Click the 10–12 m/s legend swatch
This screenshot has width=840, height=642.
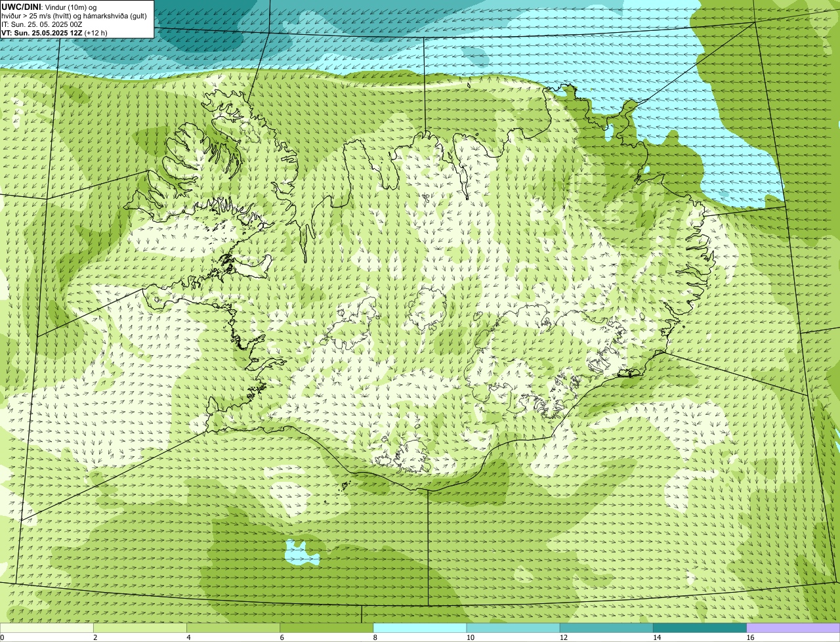coord(513,628)
